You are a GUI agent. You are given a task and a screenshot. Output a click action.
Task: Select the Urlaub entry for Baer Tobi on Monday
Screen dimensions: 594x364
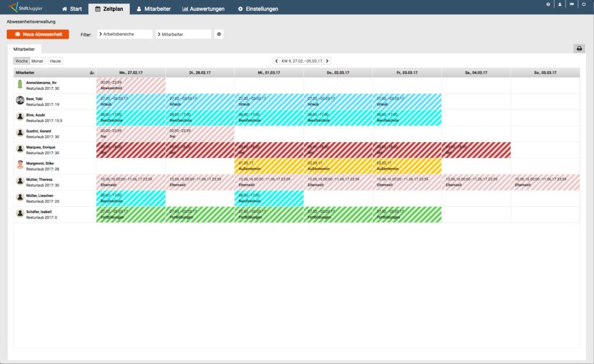coord(131,102)
